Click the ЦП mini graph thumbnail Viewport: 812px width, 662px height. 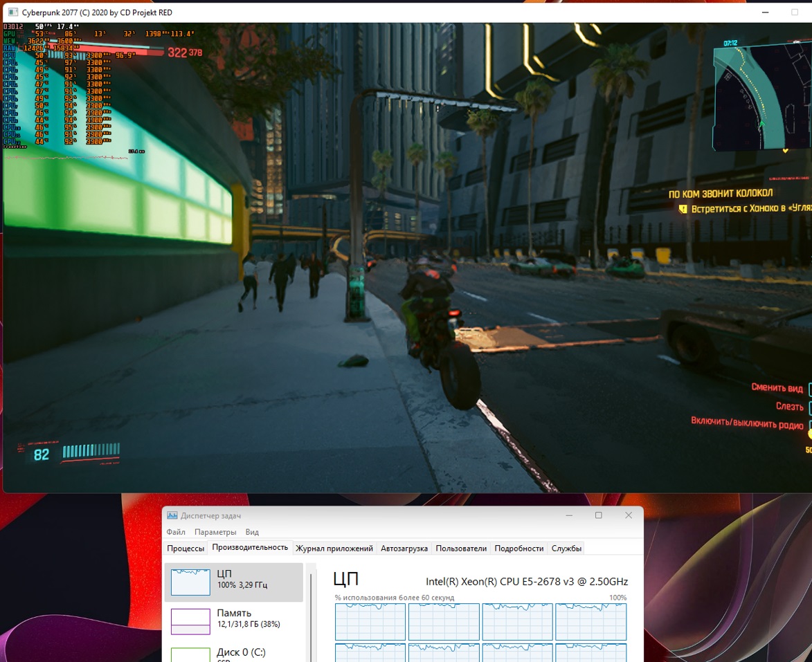click(190, 582)
